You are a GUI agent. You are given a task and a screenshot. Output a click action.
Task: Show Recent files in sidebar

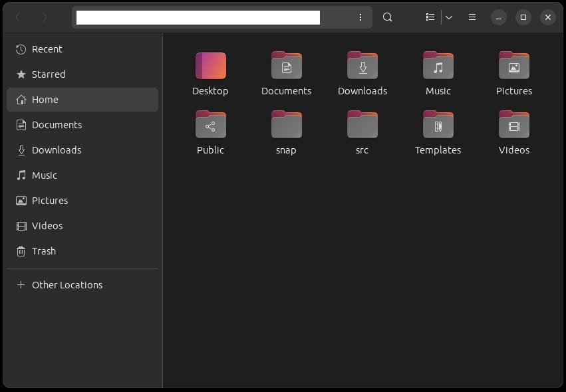(82, 49)
